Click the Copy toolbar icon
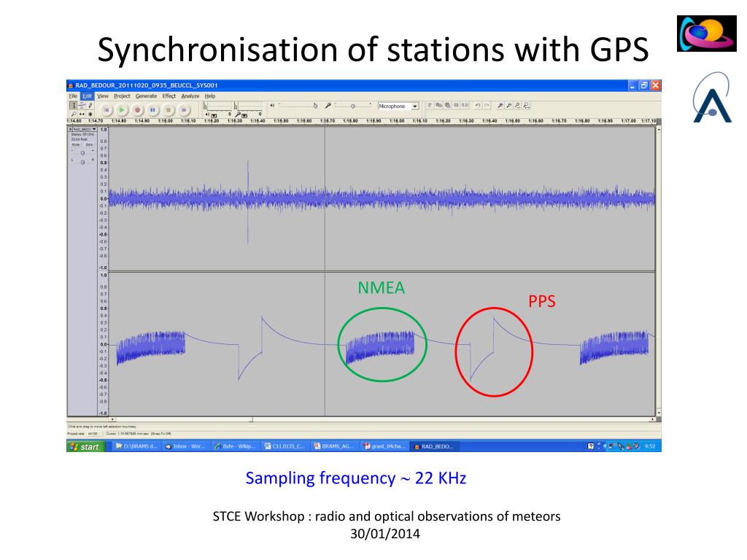Screen dimensions: 747x560 [x=438, y=105]
